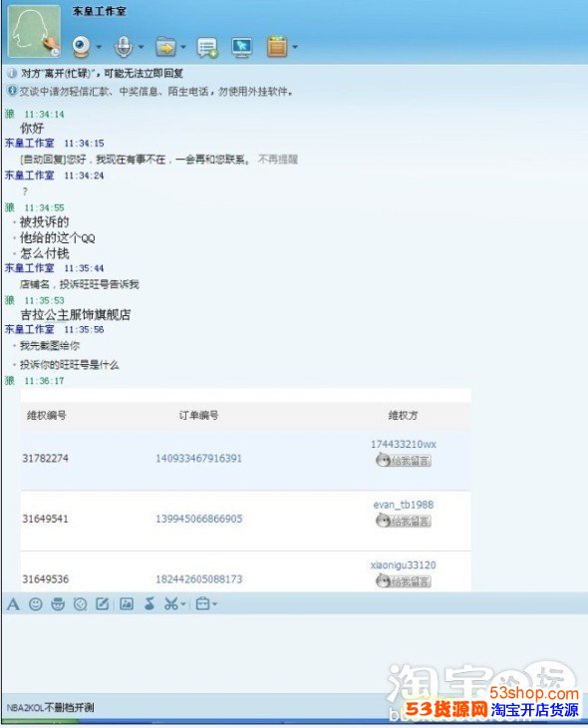Click the contact avatar of 东皇工作室
Image resolution: width=588 pixels, height=728 pixels.
point(34,31)
